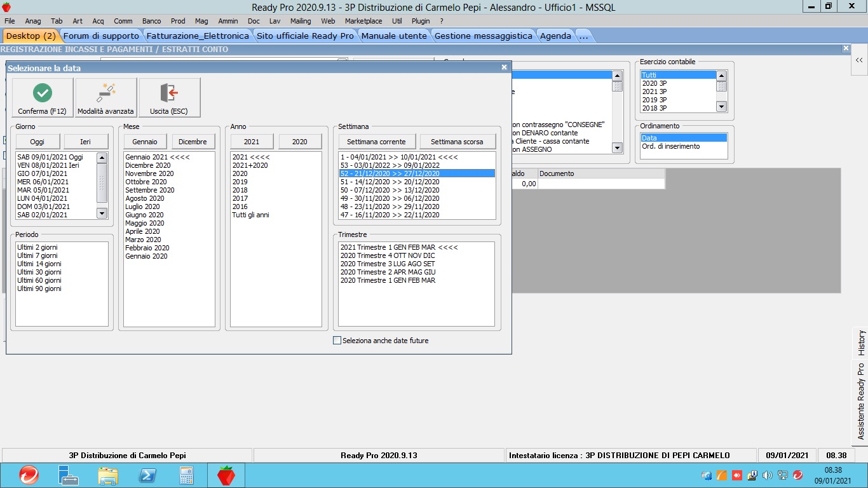Viewport: 868px width, 488px height.
Task: Click the 2020 year button
Action: point(300,142)
